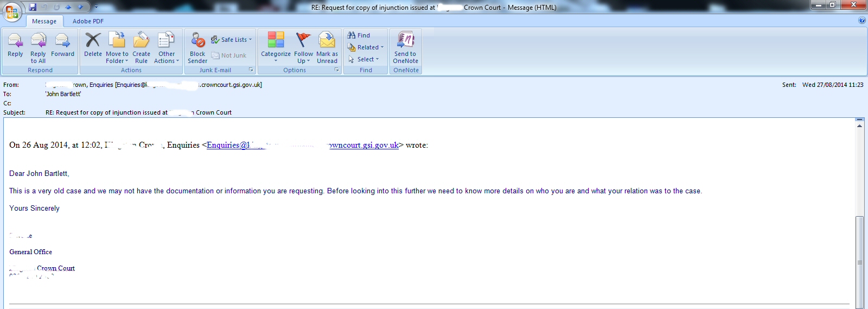The image size is (868, 309).
Task: Mark the message as Unread
Action: [327, 47]
